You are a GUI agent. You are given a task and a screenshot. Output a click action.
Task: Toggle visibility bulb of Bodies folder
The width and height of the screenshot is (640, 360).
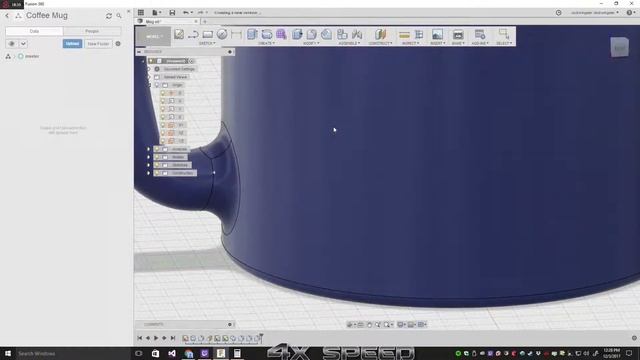pyautogui.click(x=157, y=157)
